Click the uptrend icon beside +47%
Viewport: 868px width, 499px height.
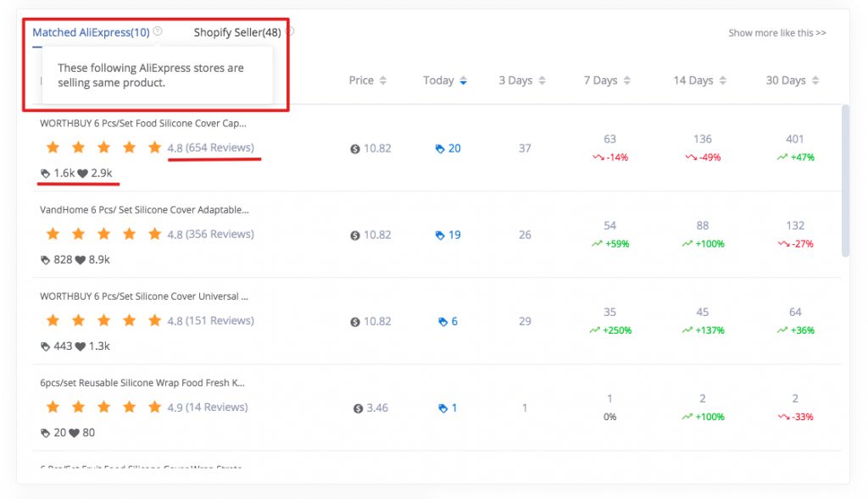tap(782, 157)
